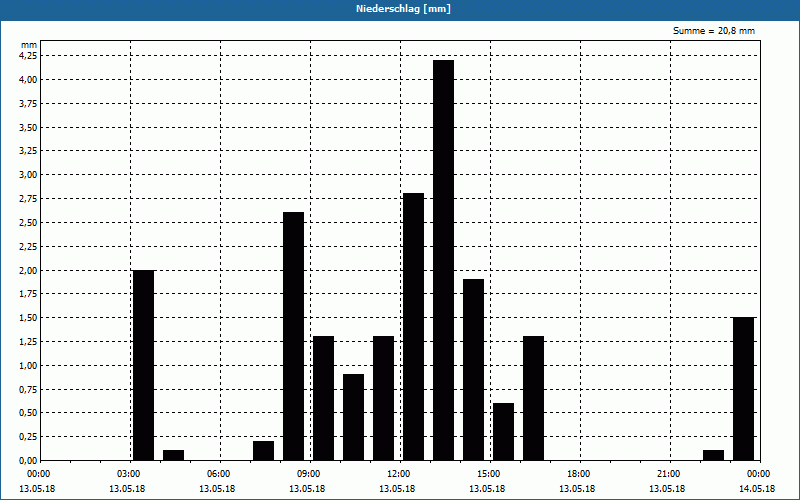Click the 00:00 label above 14.05.18
The width and height of the screenshot is (800, 500).
pyautogui.click(x=760, y=474)
